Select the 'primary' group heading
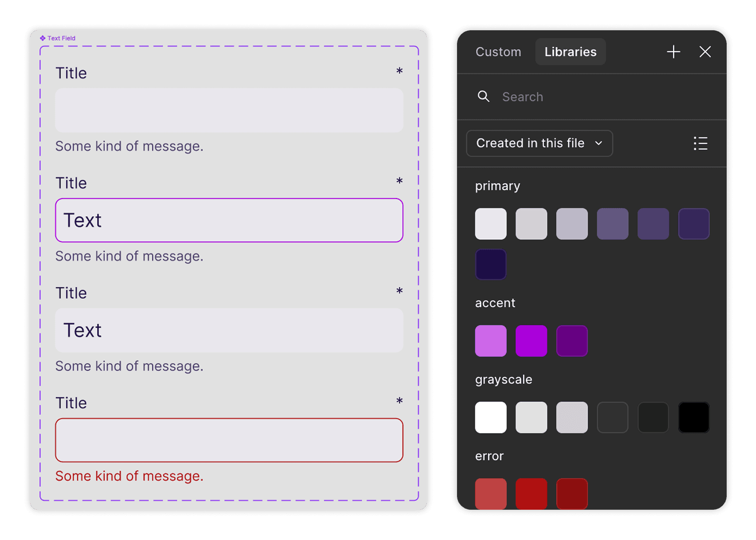 [498, 186]
